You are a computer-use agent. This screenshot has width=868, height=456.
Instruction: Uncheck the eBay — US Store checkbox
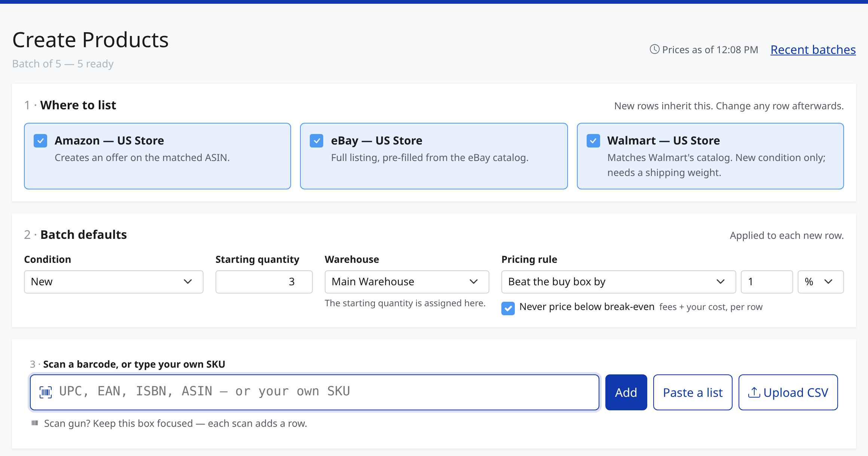[317, 141]
